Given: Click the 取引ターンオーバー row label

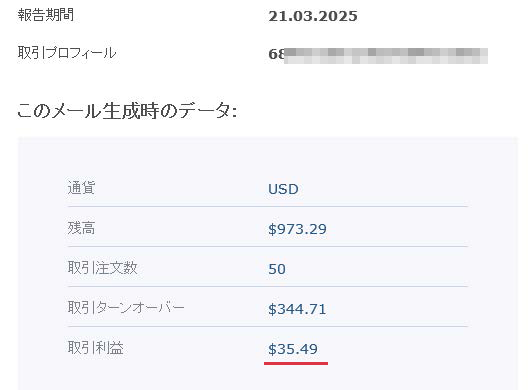Looking at the screenshot, I should (x=126, y=307).
